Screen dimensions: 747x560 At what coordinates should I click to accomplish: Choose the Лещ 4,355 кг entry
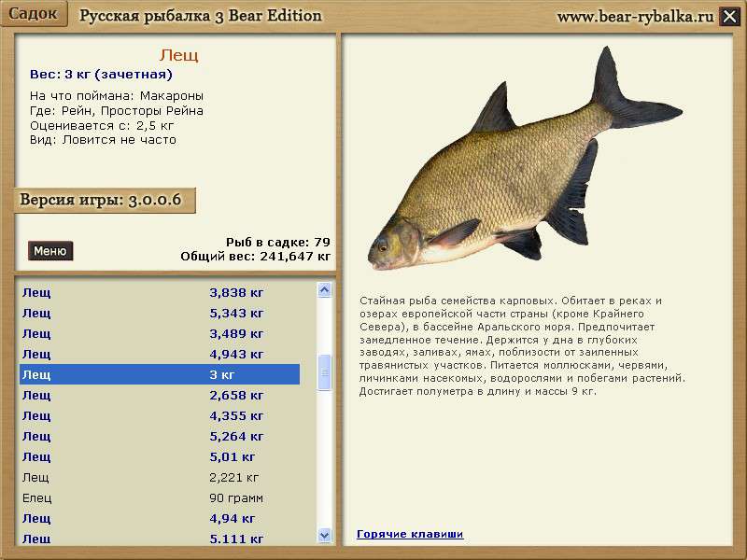pyautogui.click(x=159, y=415)
